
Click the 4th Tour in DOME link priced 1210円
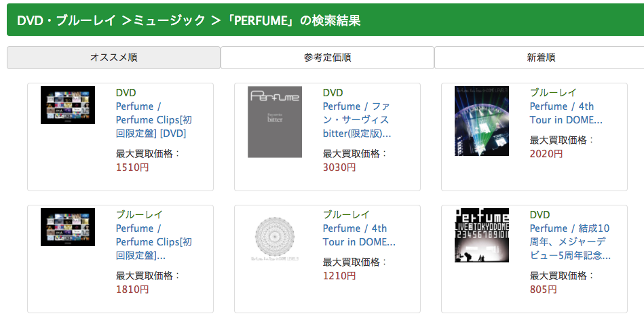[358, 235]
